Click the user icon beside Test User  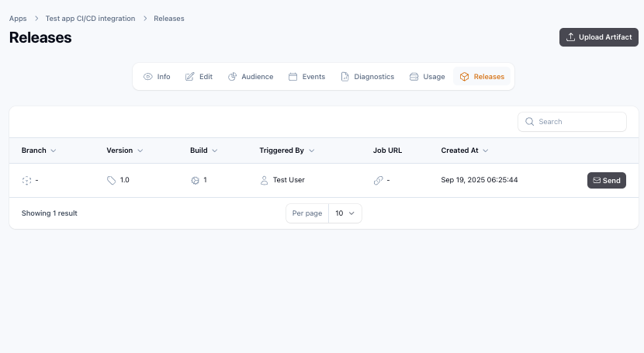[x=265, y=180]
